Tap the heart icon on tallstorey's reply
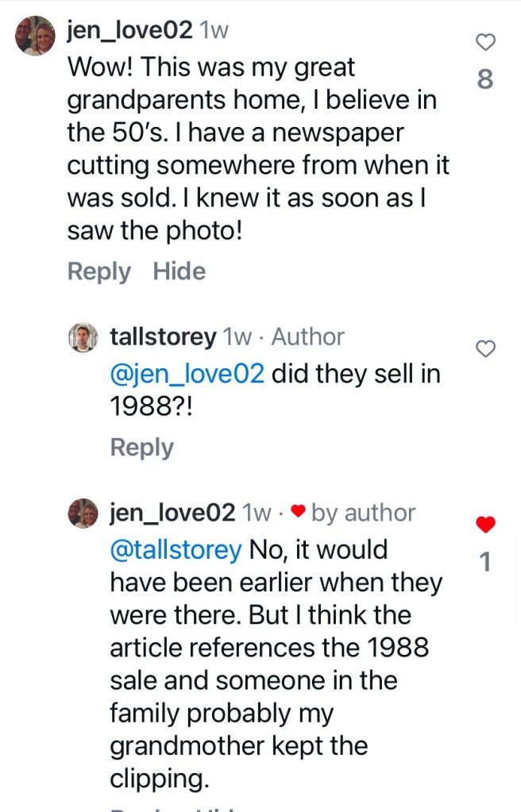521x812 pixels. pyautogui.click(x=485, y=348)
